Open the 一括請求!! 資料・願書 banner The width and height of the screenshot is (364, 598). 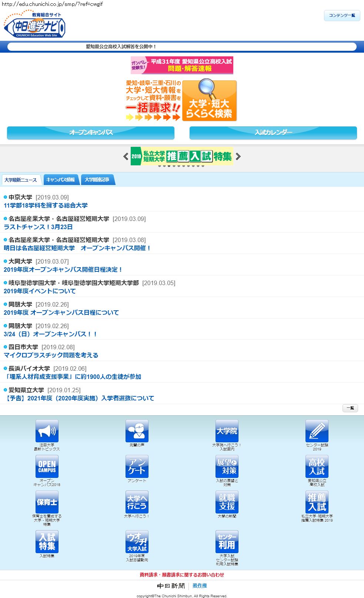(153, 100)
